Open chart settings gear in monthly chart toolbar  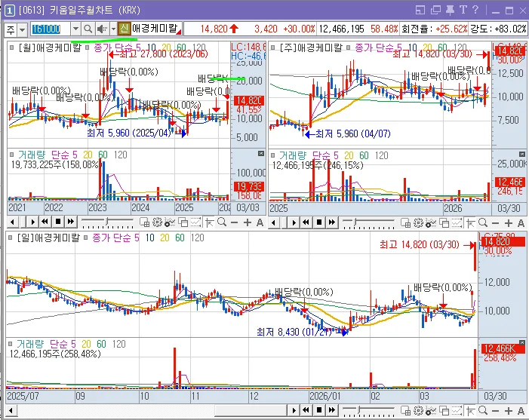(x=157, y=222)
